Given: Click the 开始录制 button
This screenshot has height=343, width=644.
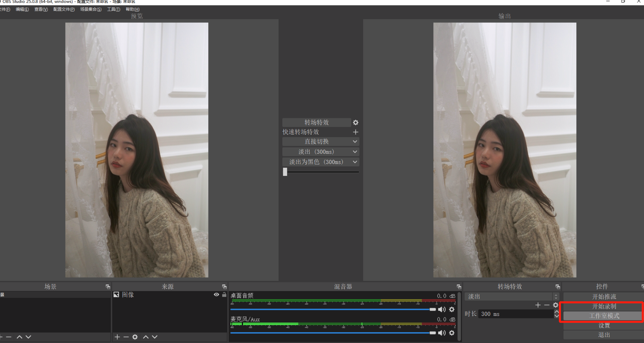Looking at the screenshot, I should click(x=604, y=306).
